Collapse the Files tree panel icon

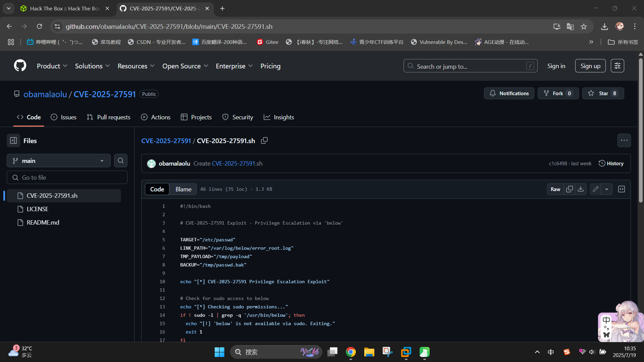13,141
